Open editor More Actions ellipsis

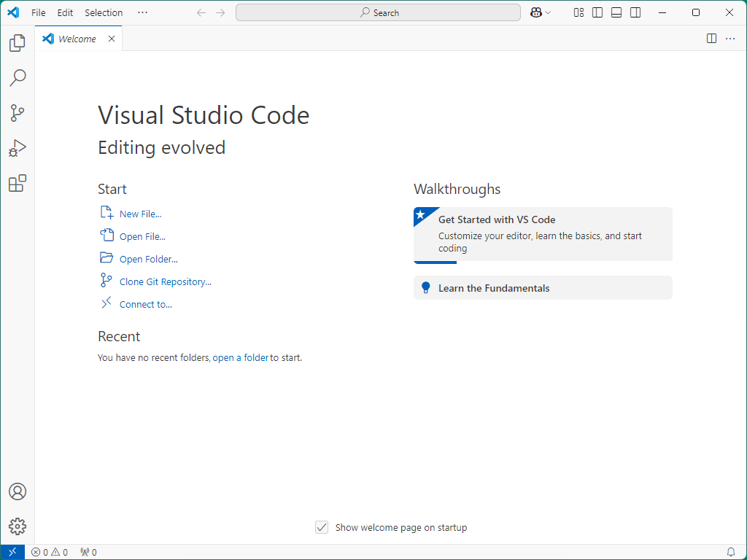coord(730,39)
